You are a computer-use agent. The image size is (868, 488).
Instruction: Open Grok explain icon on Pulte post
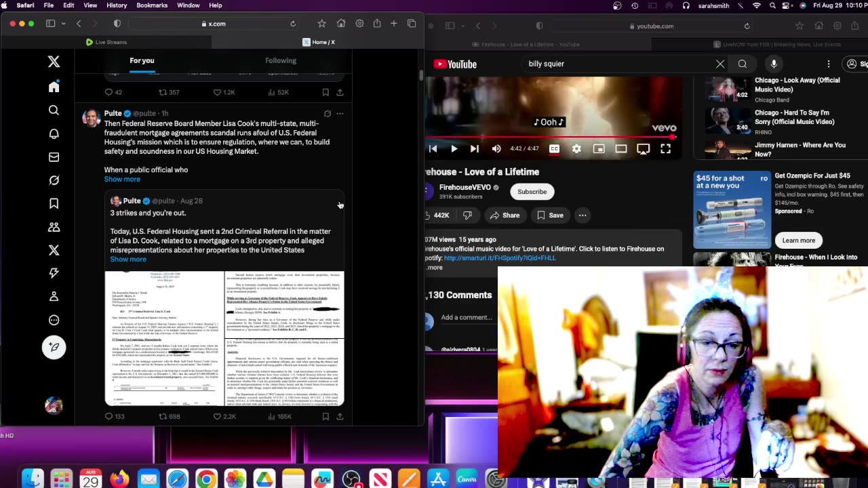pos(327,113)
